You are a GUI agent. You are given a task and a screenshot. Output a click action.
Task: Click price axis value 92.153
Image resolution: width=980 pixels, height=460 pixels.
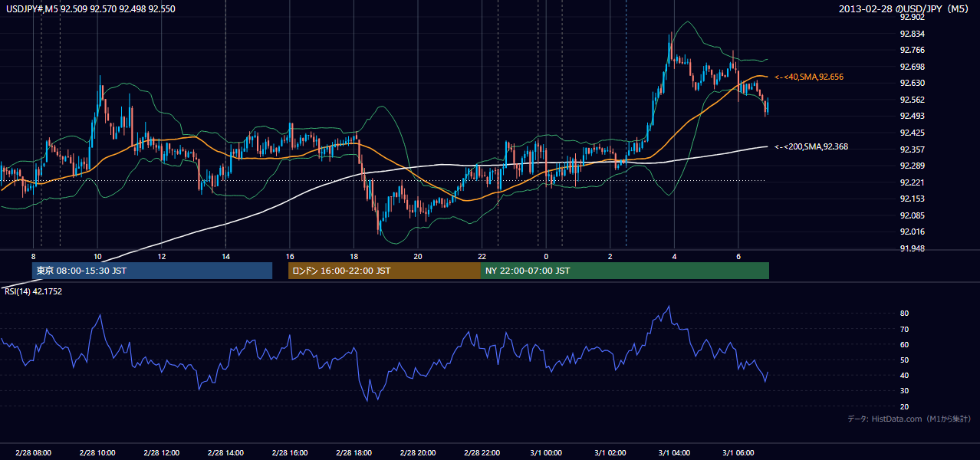913,199
